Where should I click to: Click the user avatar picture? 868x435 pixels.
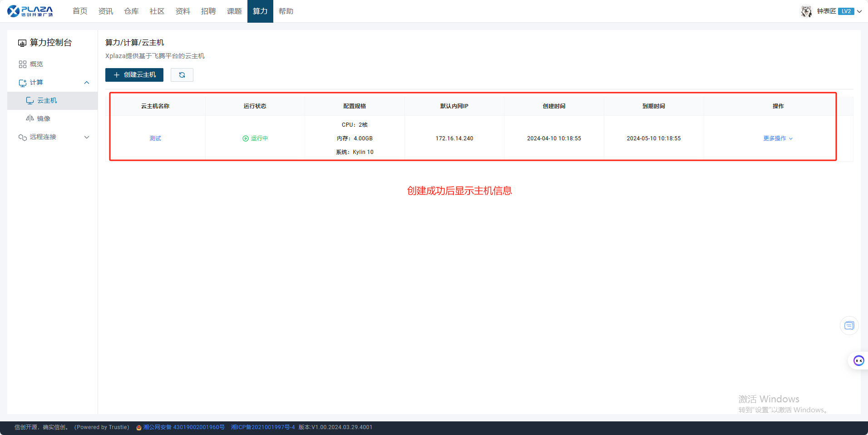(x=806, y=11)
